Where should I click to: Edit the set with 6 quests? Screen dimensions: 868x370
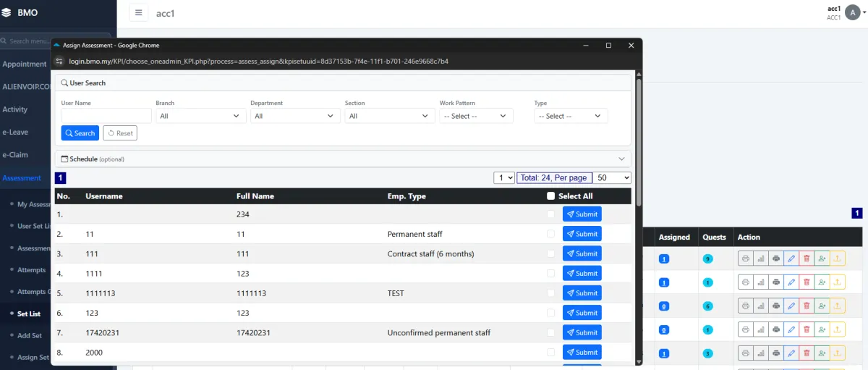791,306
